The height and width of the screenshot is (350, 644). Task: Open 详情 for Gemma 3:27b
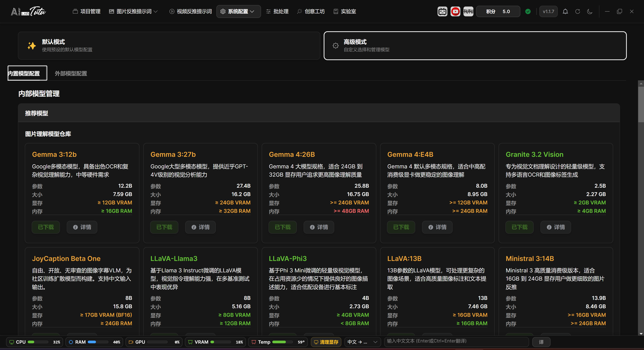point(200,227)
